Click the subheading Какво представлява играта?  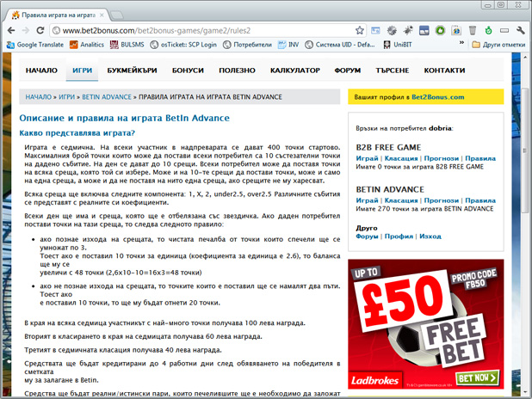(x=77, y=133)
